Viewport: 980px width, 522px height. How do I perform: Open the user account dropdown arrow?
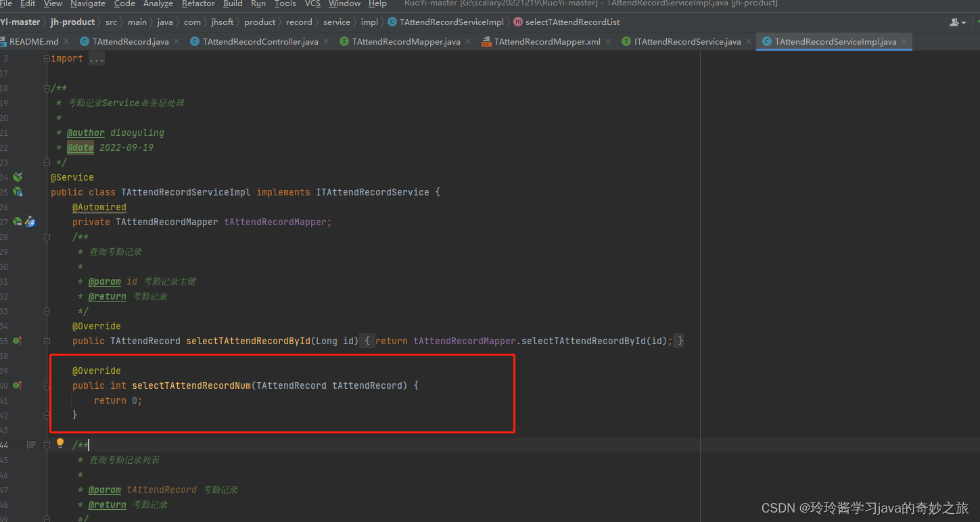click(x=964, y=22)
